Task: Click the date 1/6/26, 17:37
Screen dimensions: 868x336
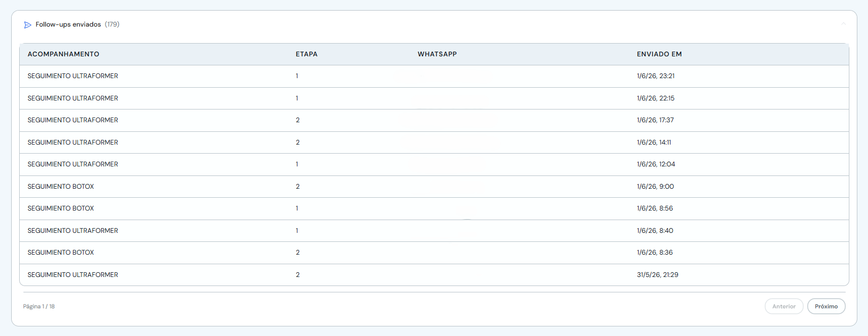Action: (655, 120)
